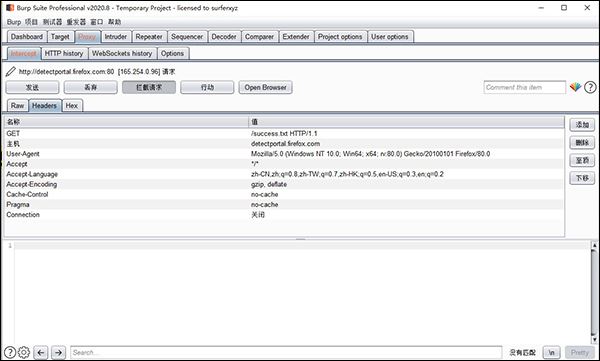Image resolution: width=600 pixels, height=361 pixels.
Task: Toggle the 拦截请求 intercept button
Action: [x=149, y=87]
